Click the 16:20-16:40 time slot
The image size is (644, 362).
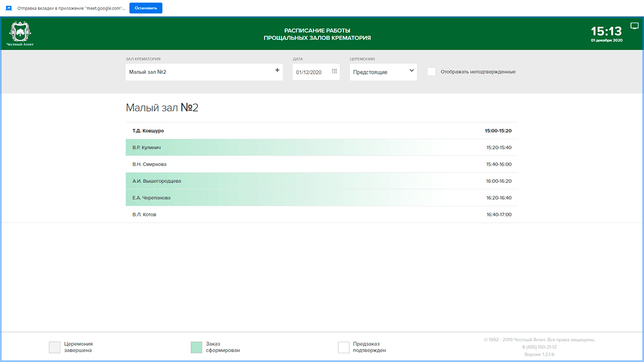click(499, 198)
